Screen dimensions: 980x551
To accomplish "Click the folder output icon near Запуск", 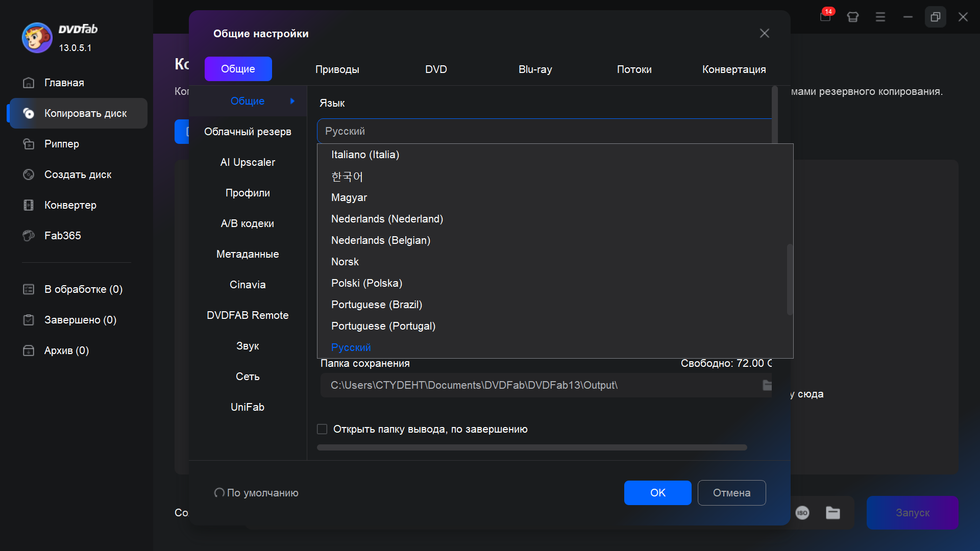I will tap(833, 513).
